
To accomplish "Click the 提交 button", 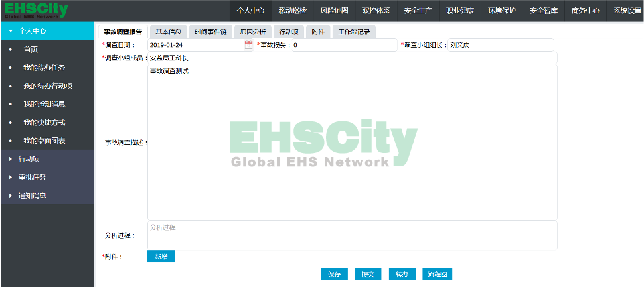I will [x=368, y=274].
